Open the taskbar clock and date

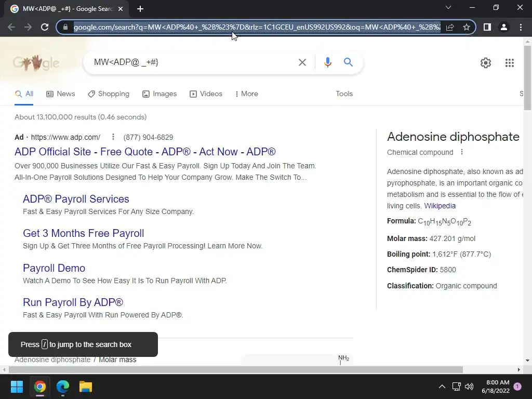click(x=495, y=387)
